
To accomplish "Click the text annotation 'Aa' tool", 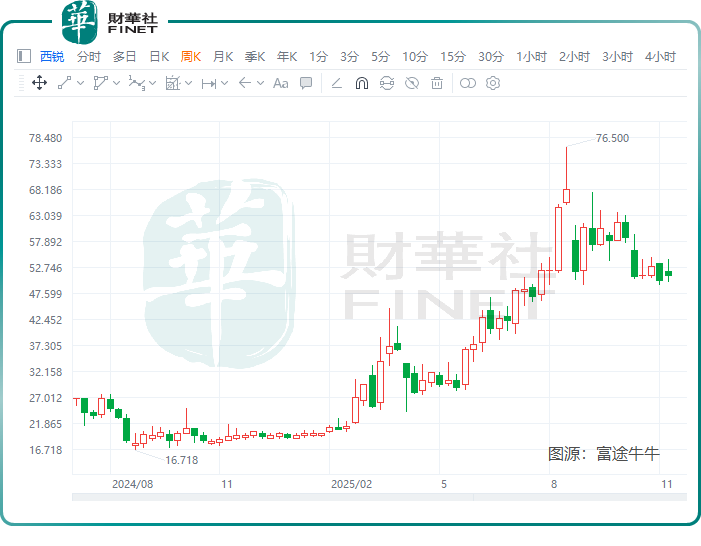I will [x=280, y=83].
